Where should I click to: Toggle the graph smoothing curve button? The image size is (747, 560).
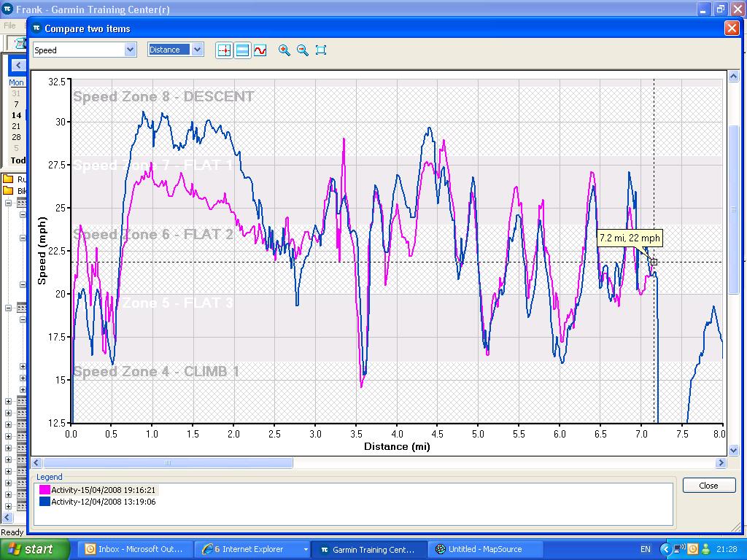[260, 50]
